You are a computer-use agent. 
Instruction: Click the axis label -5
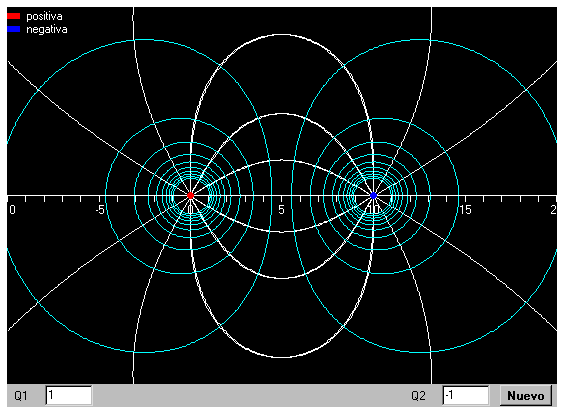click(x=100, y=210)
